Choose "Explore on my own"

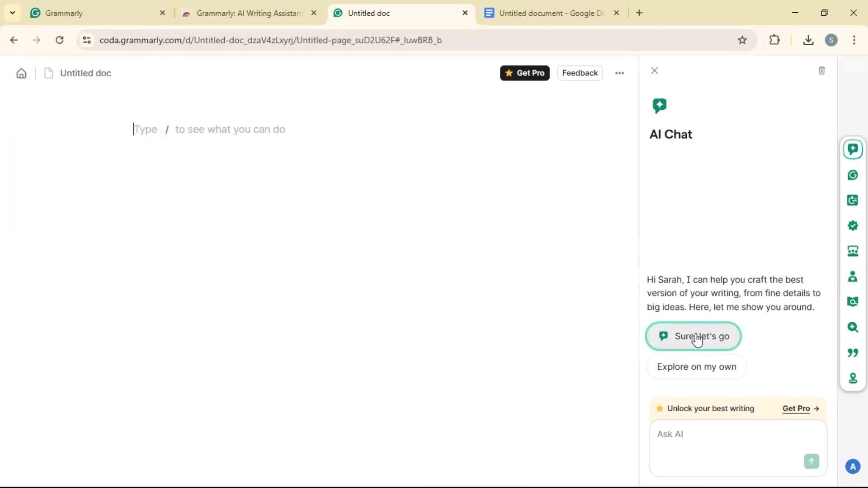click(696, 367)
